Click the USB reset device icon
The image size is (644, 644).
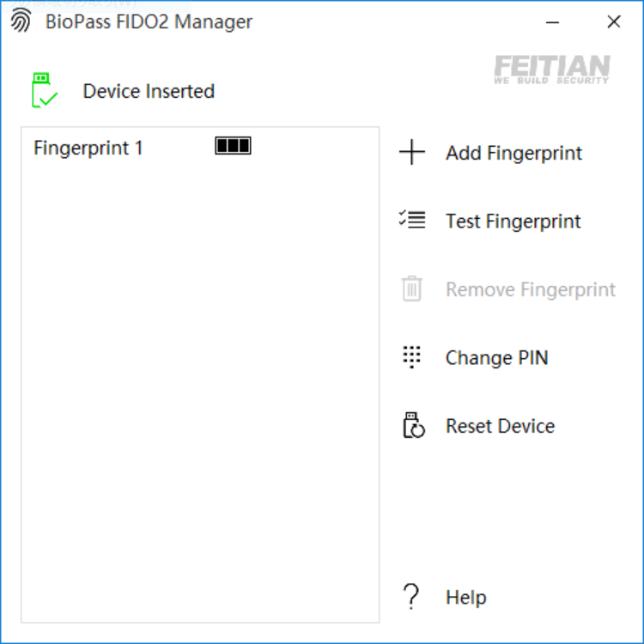[x=413, y=425]
